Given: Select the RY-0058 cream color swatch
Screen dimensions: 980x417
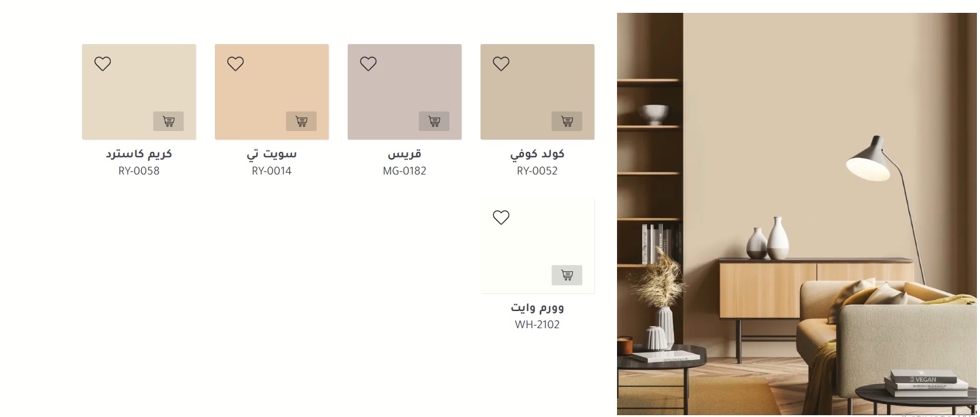Looking at the screenshot, I should (x=139, y=92).
